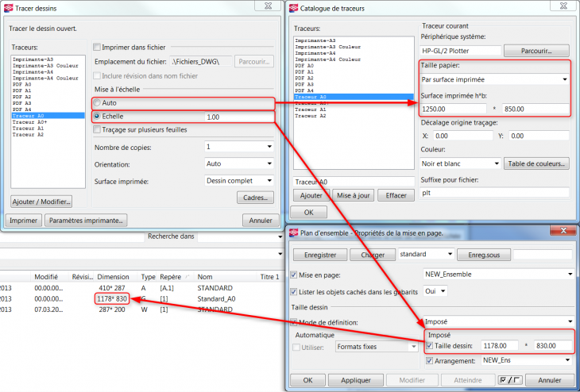Click the Enreg.sous button
580x392 pixels.
pyautogui.click(x=484, y=255)
